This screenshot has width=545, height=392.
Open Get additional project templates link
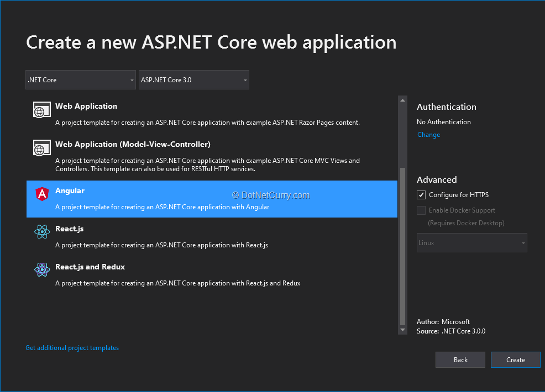pos(72,348)
